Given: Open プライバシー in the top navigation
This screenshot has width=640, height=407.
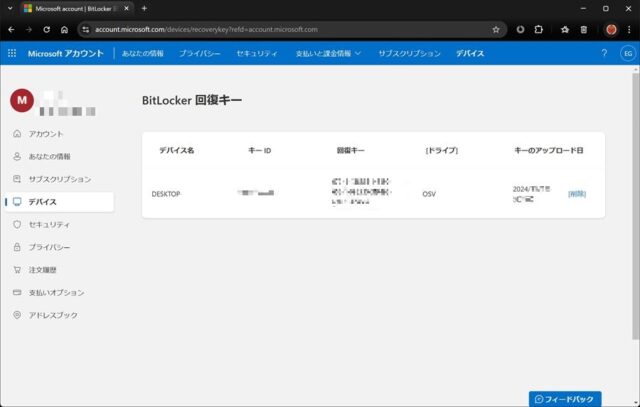Looking at the screenshot, I should 200,53.
